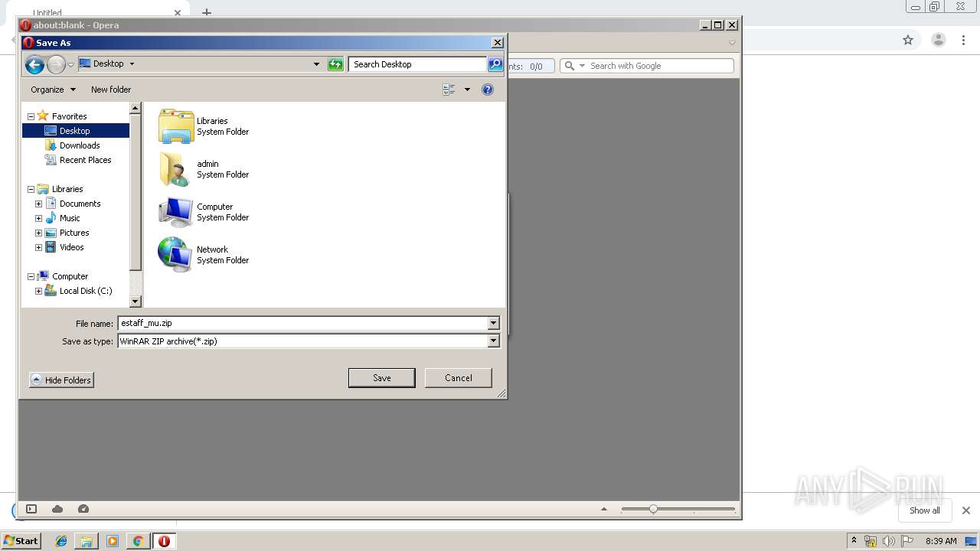Open the File name dropdown arrow
The width and height of the screenshot is (980, 551).
tap(494, 323)
